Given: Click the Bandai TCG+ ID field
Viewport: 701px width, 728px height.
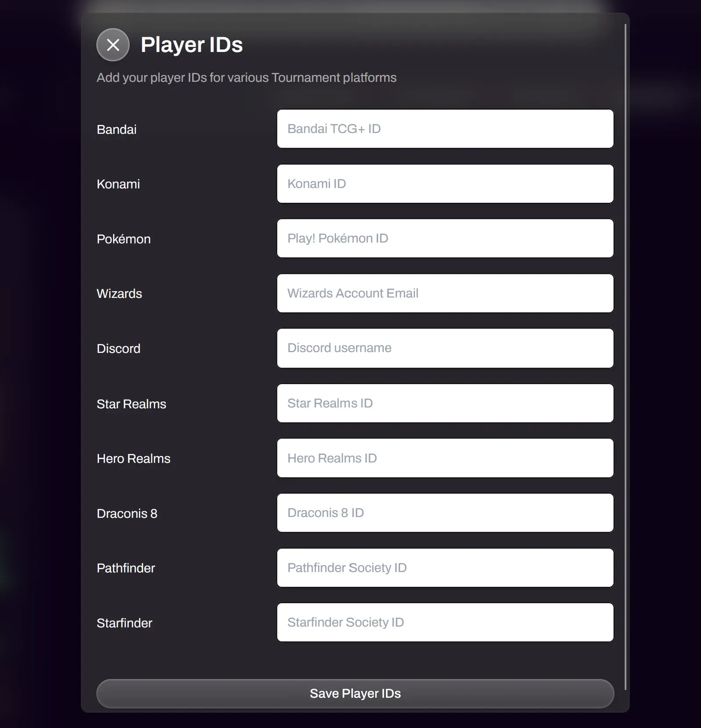Looking at the screenshot, I should click(x=445, y=129).
